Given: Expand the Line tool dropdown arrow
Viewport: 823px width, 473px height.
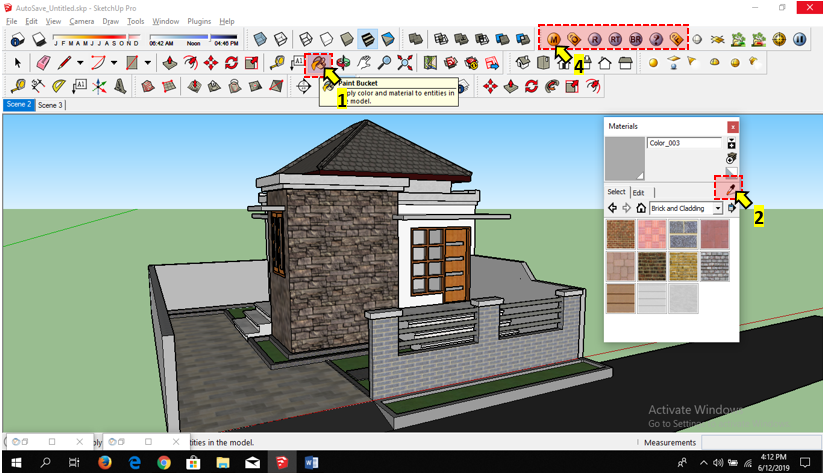Looking at the screenshot, I should click(x=81, y=63).
